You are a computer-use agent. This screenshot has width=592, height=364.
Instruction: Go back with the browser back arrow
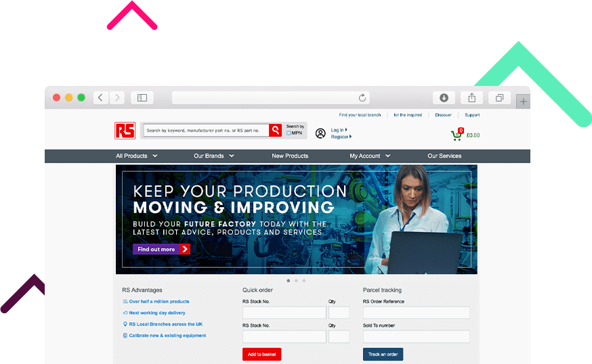[x=100, y=97]
